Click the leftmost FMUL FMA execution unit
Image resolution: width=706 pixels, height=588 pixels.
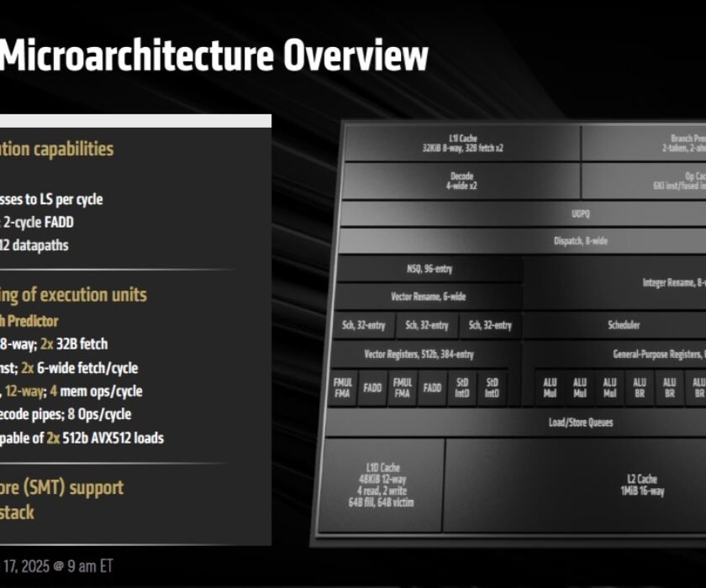click(x=343, y=388)
